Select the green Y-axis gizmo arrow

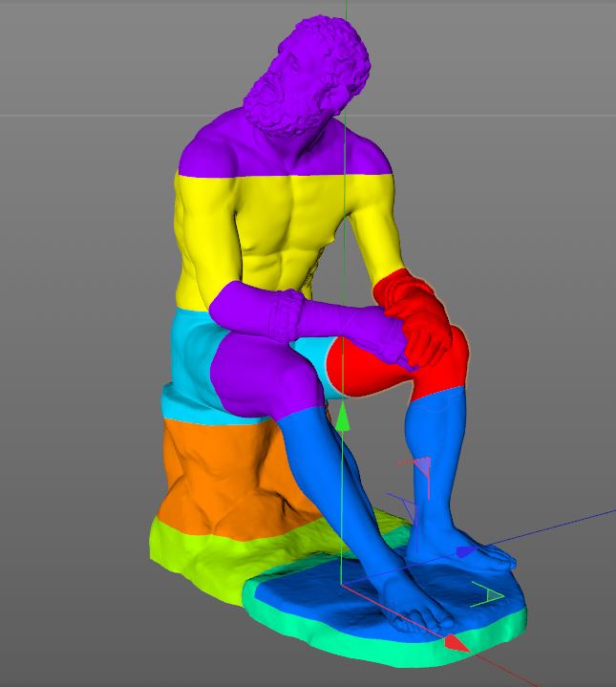(x=343, y=417)
